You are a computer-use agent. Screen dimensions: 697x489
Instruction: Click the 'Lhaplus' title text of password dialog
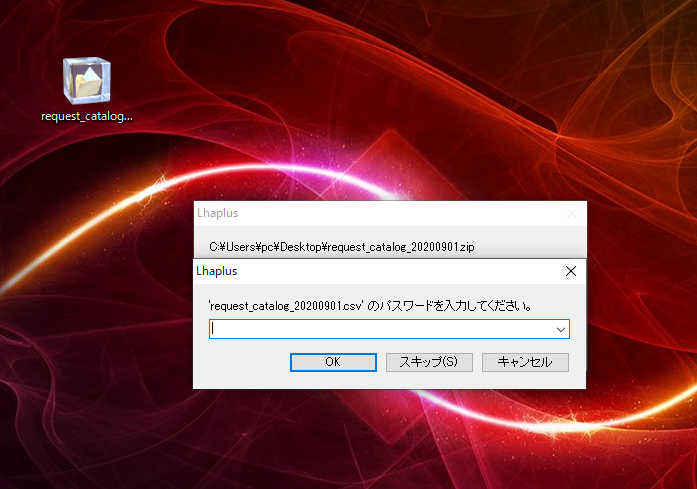click(x=217, y=270)
